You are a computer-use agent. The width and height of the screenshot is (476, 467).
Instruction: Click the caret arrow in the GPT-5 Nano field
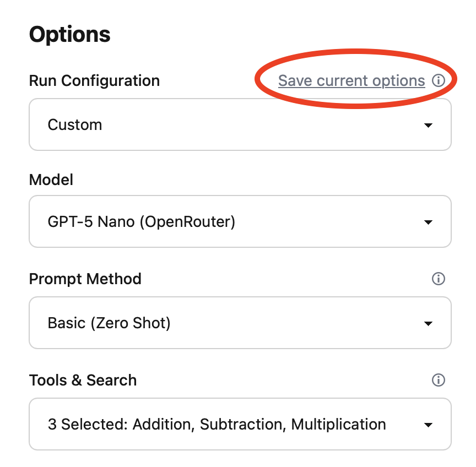pos(428,222)
